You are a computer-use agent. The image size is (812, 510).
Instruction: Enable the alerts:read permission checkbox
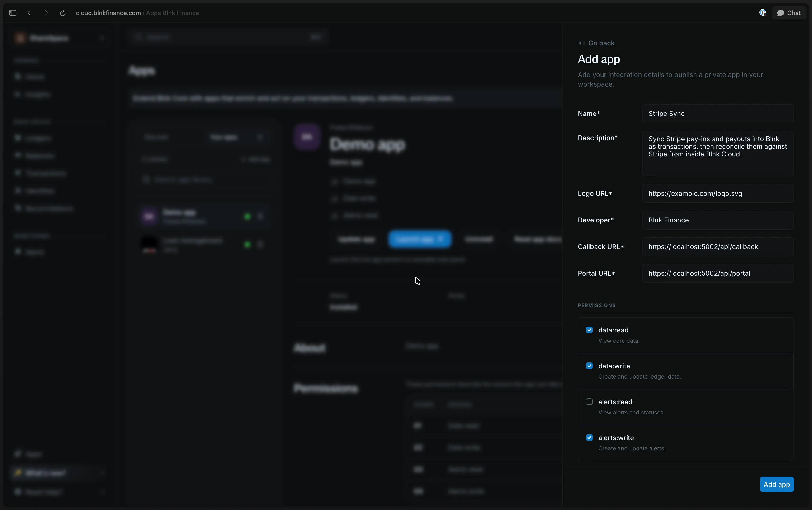(x=589, y=402)
